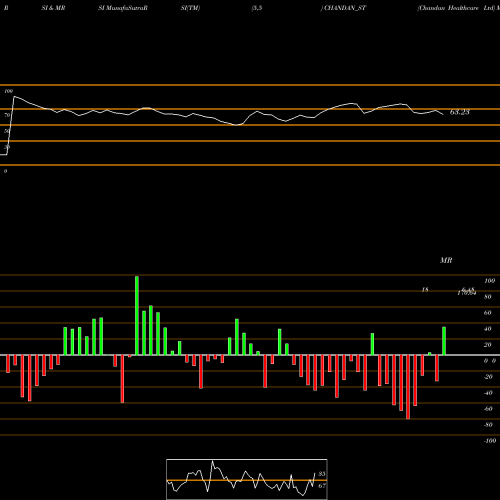500x500 pixels.
Task: Click the RSI left axis label 0
Action: click(x=5, y=171)
